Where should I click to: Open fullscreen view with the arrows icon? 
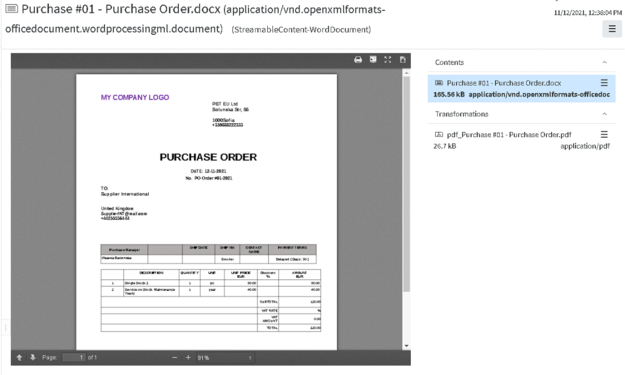387,59
